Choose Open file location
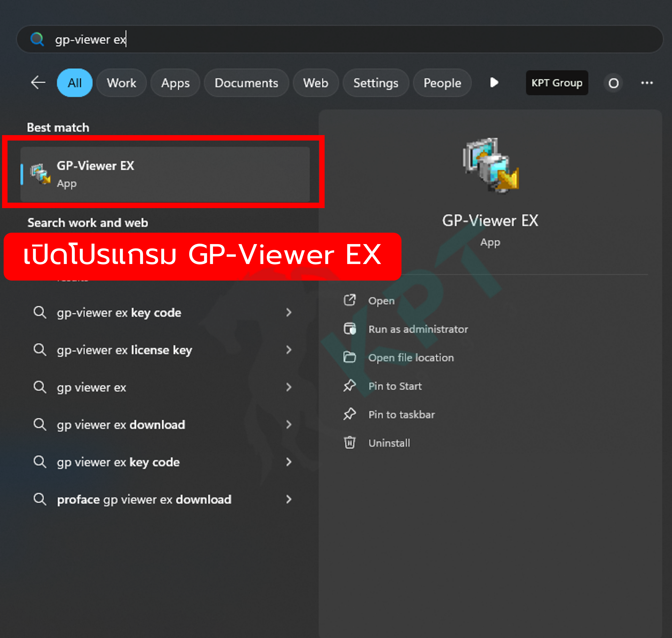 pyautogui.click(x=411, y=358)
